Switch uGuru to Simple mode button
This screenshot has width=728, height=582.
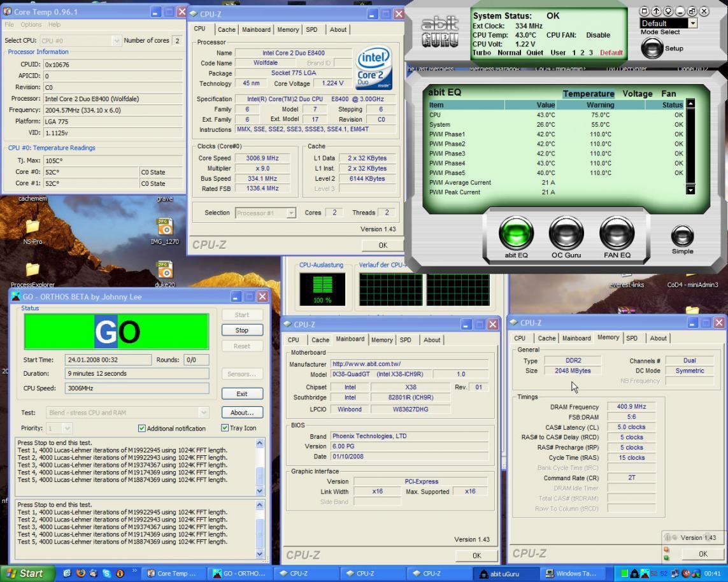tap(682, 236)
